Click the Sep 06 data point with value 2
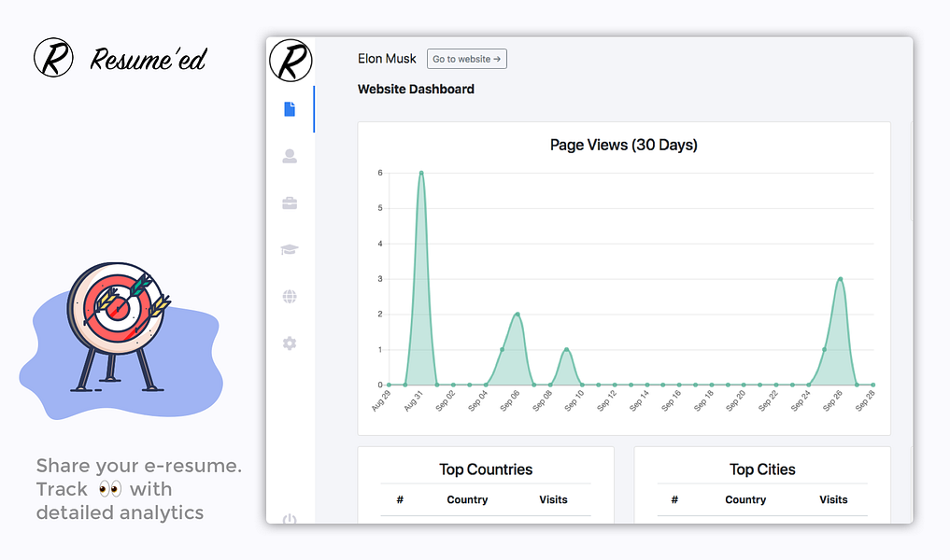Screen dimensions: 950x560 click(518, 315)
